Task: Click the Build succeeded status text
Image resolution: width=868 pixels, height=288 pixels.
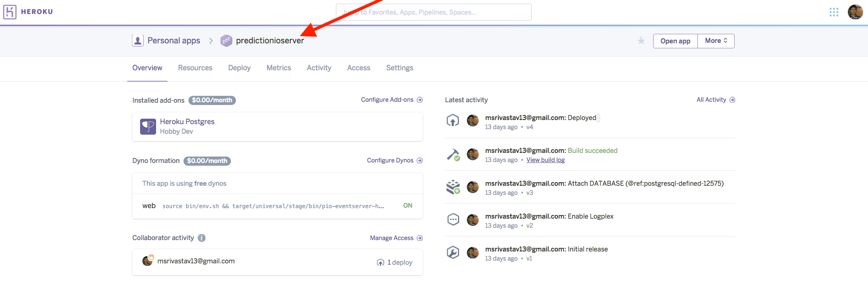Action: (592, 151)
